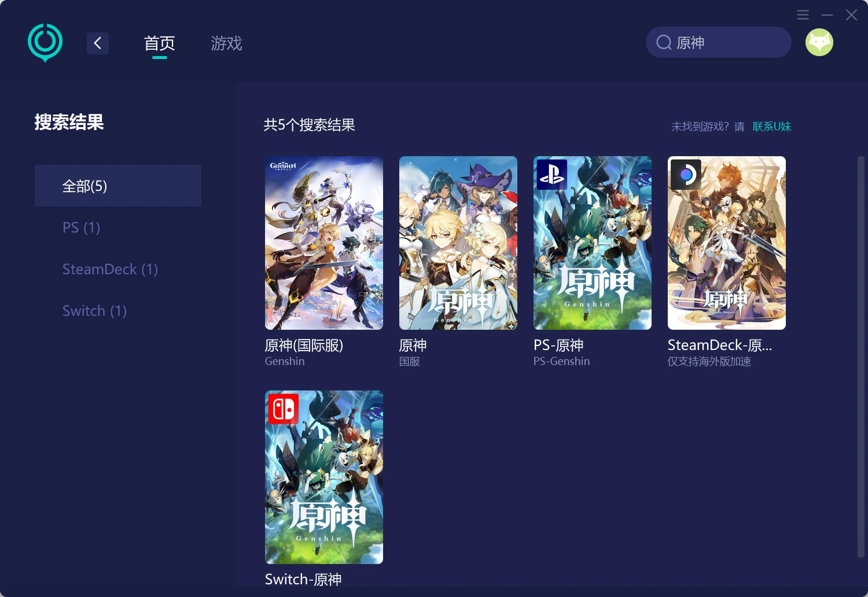Click the 联系U妹 link
868x597 pixels.
[772, 127]
